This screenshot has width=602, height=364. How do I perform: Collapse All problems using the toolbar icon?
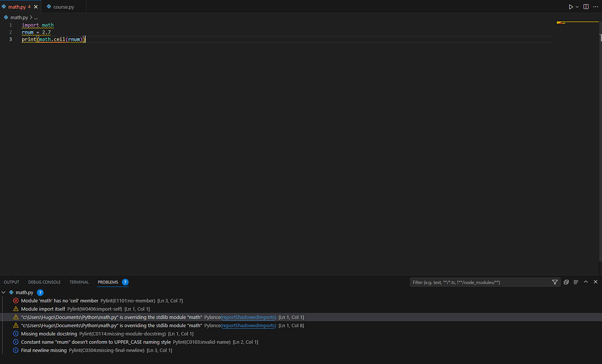tap(576, 282)
